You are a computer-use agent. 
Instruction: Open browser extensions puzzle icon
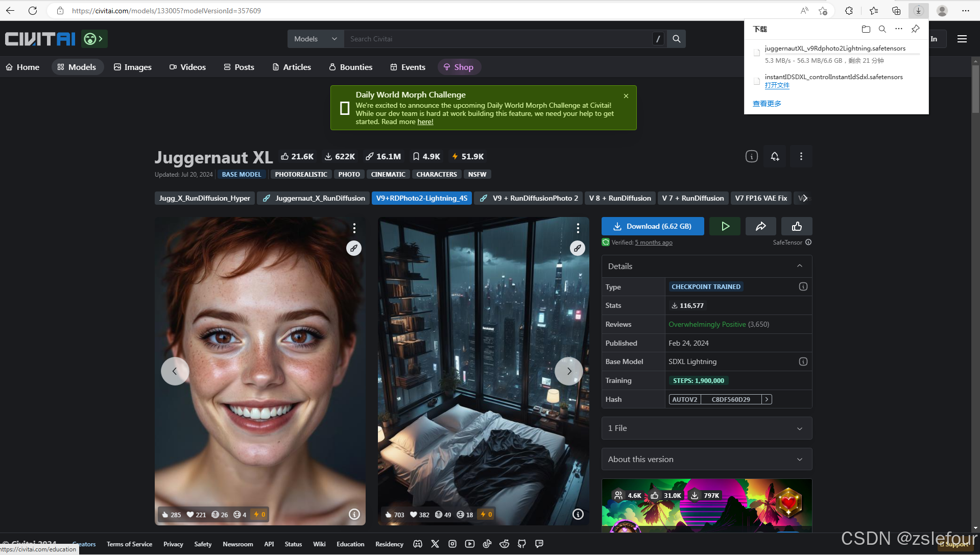(849, 10)
